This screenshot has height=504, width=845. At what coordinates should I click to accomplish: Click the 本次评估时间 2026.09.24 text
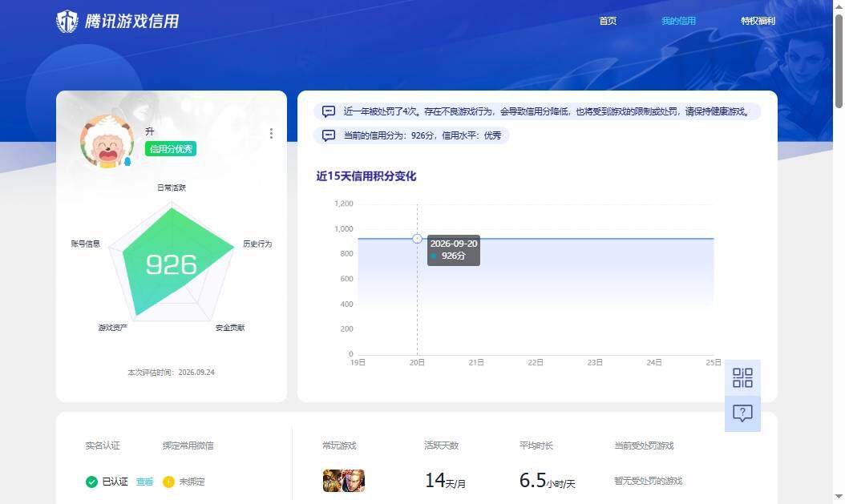tap(172, 372)
